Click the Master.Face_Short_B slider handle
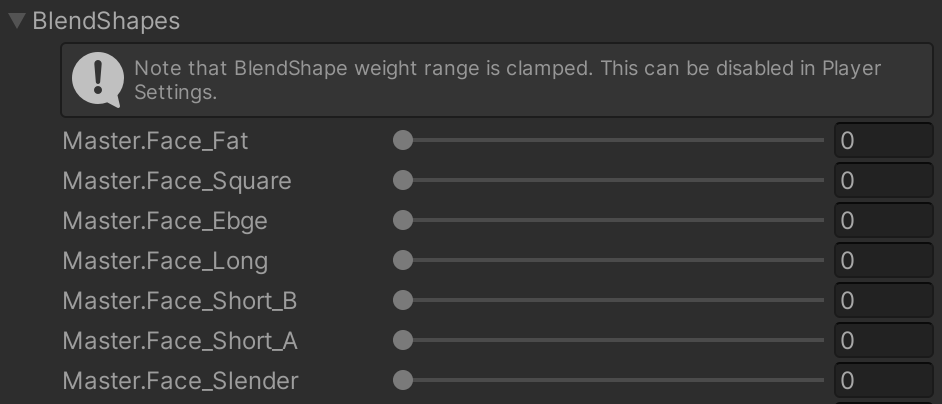The image size is (942, 404). tap(403, 300)
